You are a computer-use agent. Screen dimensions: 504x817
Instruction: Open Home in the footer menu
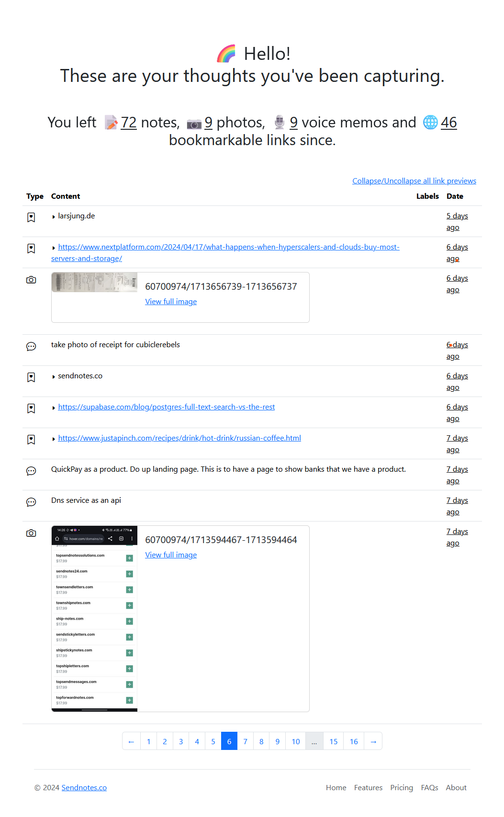(336, 788)
